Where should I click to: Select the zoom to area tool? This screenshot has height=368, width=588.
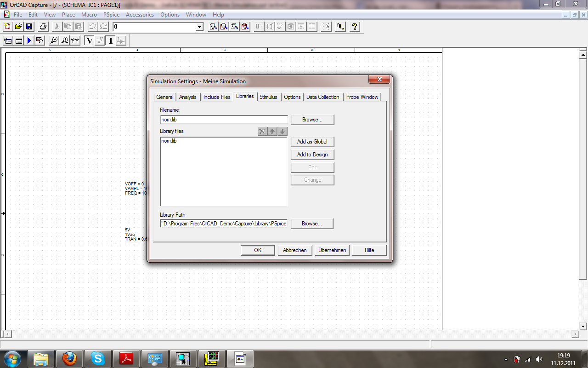pyautogui.click(x=234, y=27)
